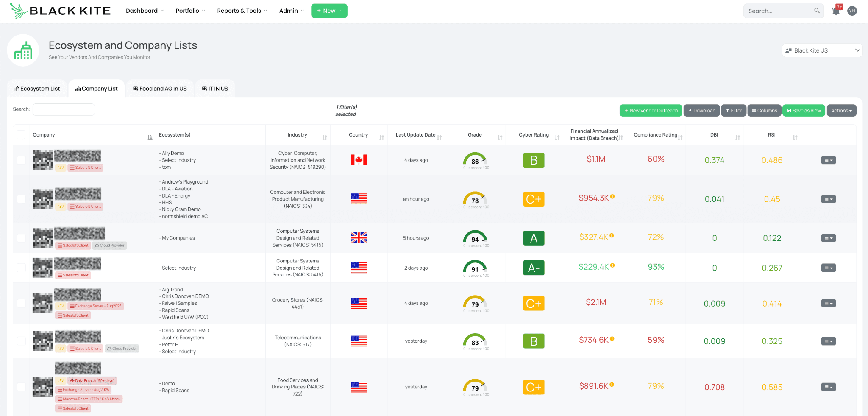Switch to the Ecosystem List tab
Image resolution: width=868 pixels, height=416 pixels.
point(37,89)
